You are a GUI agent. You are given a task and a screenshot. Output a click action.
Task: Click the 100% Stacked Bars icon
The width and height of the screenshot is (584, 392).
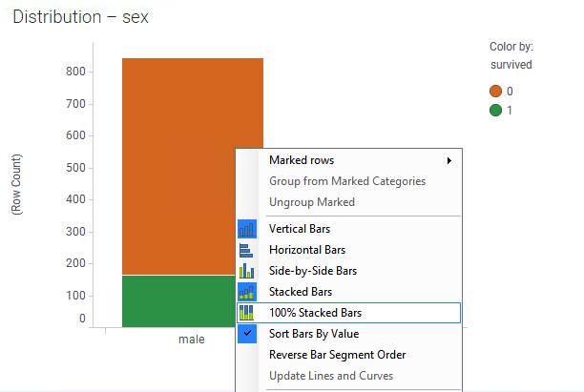click(246, 313)
